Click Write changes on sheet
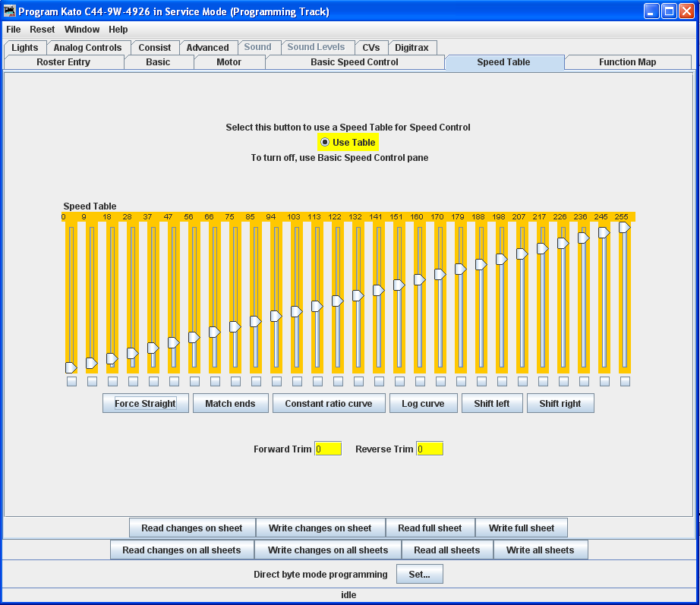Image resolution: width=700 pixels, height=605 pixels. pyautogui.click(x=320, y=528)
